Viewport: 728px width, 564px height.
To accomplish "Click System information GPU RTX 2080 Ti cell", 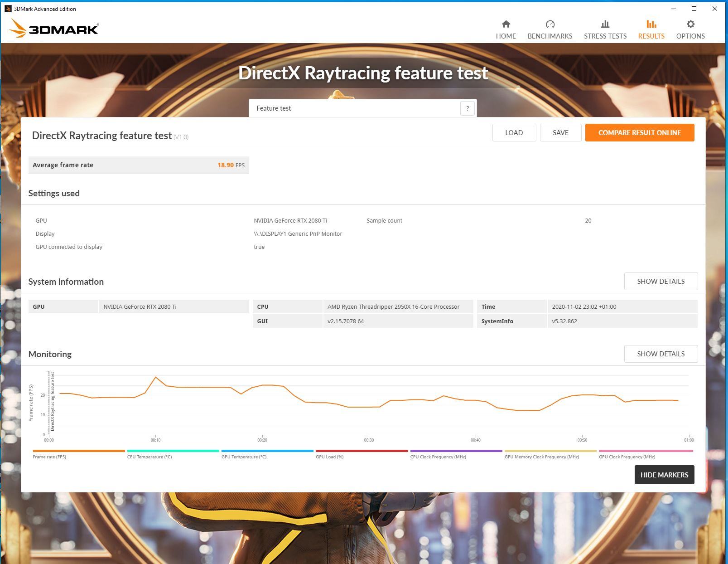I will (174, 306).
